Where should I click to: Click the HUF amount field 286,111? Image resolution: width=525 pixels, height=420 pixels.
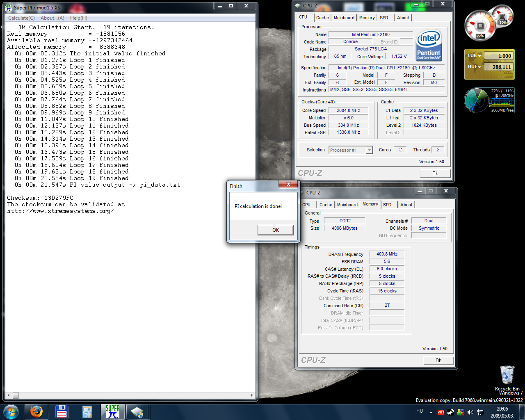[498, 67]
